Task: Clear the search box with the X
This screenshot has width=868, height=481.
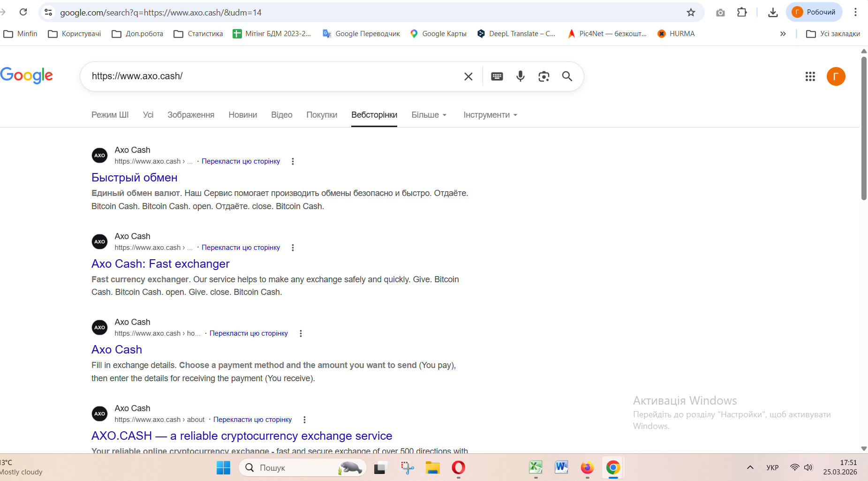Action: pos(468,76)
